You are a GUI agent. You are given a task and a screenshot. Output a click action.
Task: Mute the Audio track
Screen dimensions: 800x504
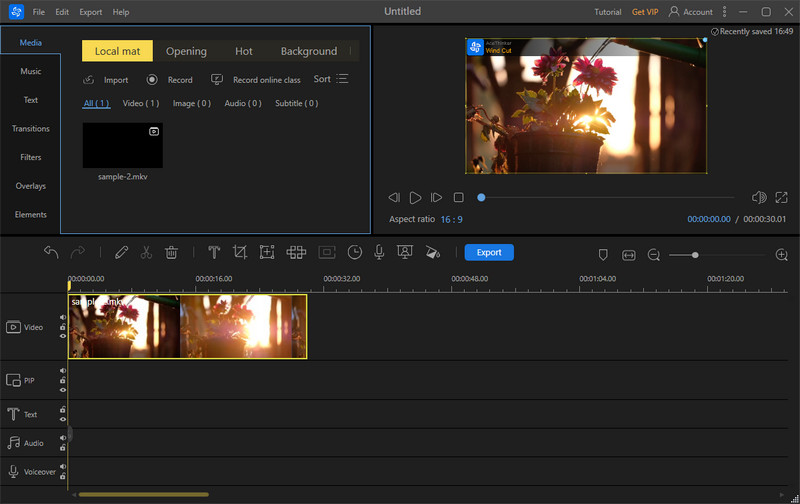tap(63, 438)
